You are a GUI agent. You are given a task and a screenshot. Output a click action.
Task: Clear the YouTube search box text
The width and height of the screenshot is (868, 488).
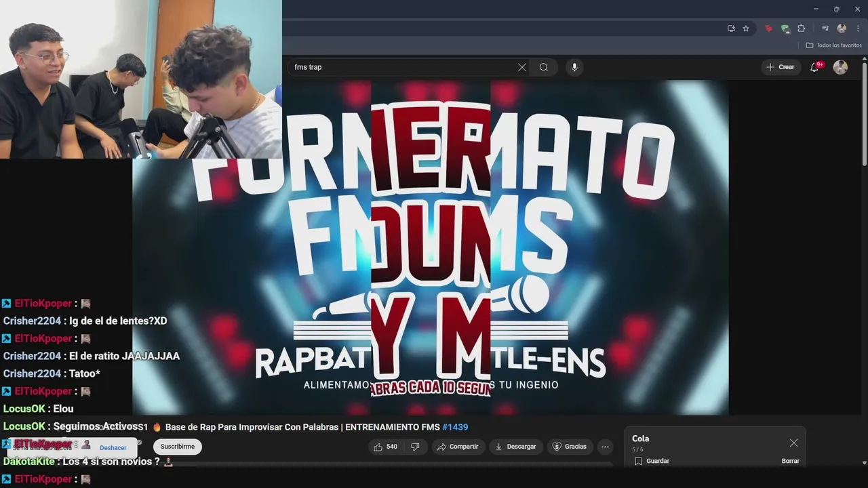click(521, 67)
